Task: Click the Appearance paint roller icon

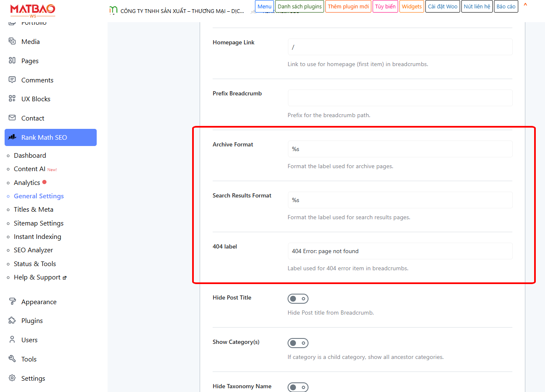Action: [x=12, y=301]
